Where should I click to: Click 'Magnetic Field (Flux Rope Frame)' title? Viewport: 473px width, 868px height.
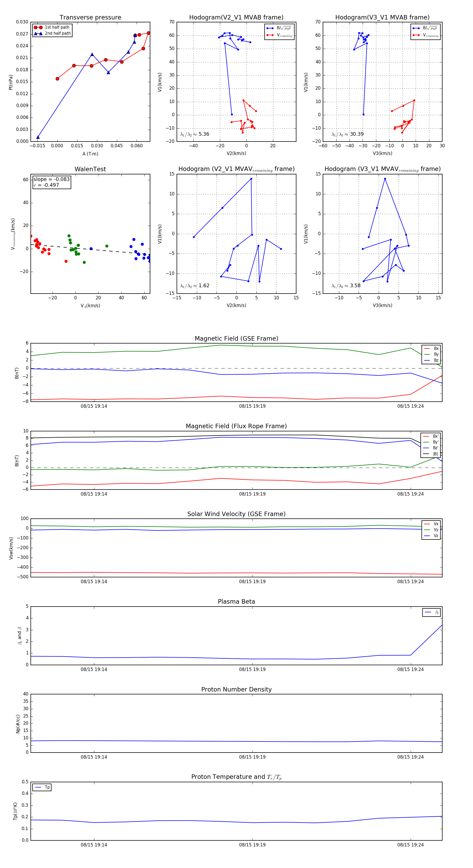click(x=236, y=426)
